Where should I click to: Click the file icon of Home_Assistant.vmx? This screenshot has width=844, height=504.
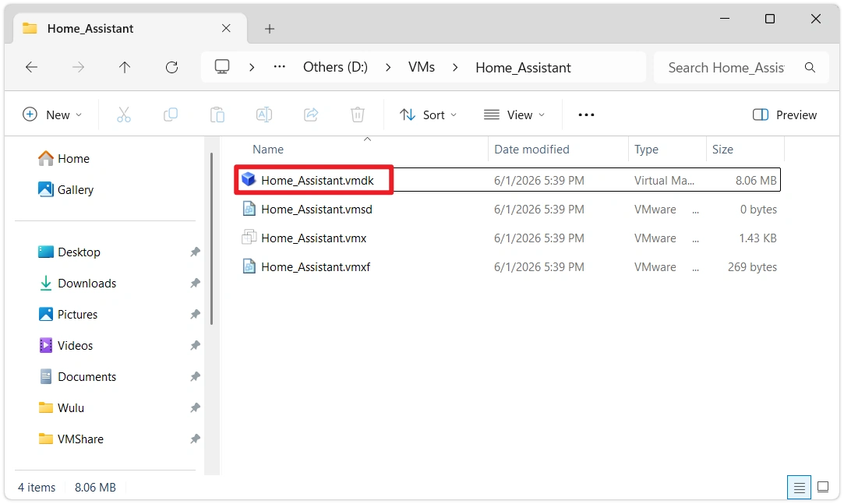point(249,238)
